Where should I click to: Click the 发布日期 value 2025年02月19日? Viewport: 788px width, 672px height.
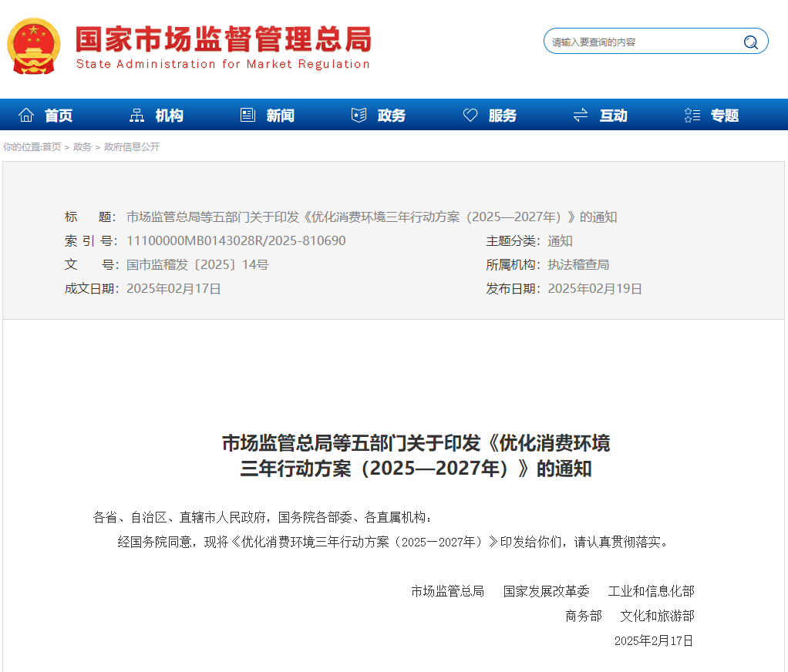[594, 289]
